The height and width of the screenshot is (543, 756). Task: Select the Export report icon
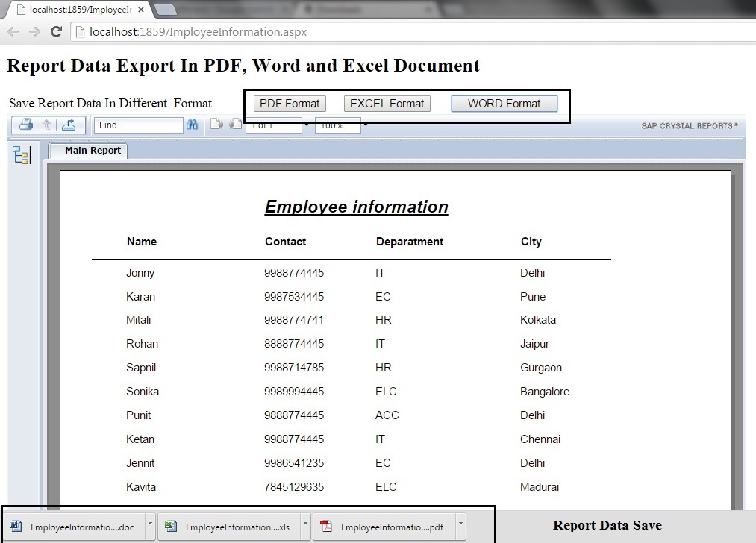click(68, 124)
